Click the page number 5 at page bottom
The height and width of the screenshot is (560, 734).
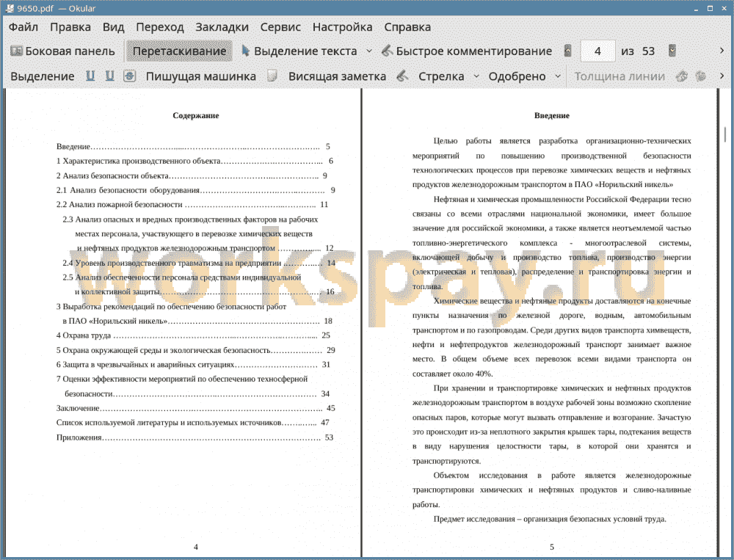tap(551, 546)
